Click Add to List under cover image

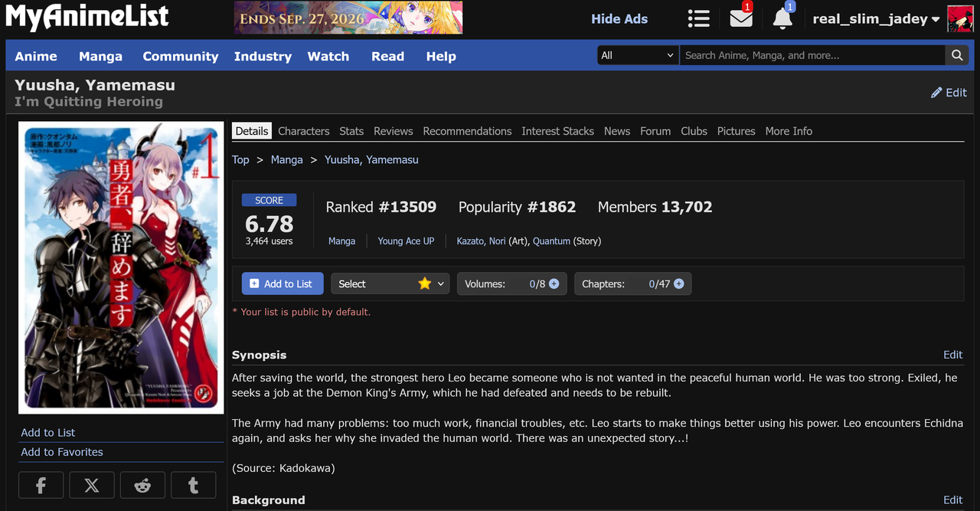pyautogui.click(x=47, y=433)
